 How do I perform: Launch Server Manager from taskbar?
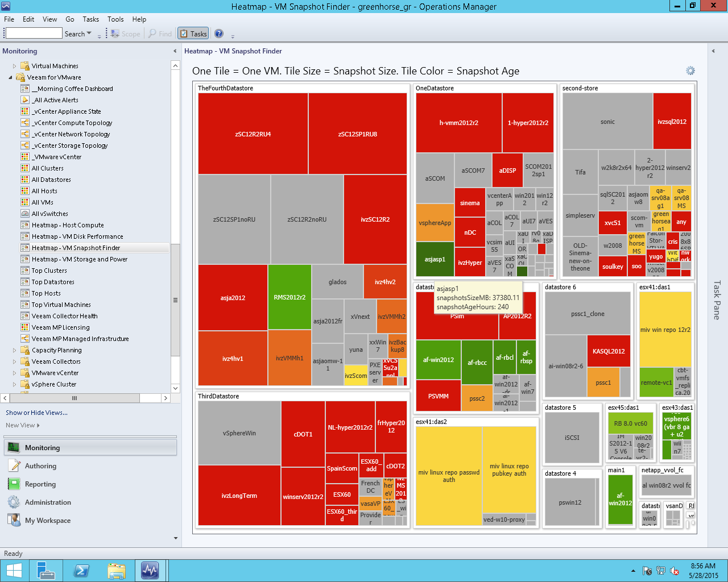point(45,571)
